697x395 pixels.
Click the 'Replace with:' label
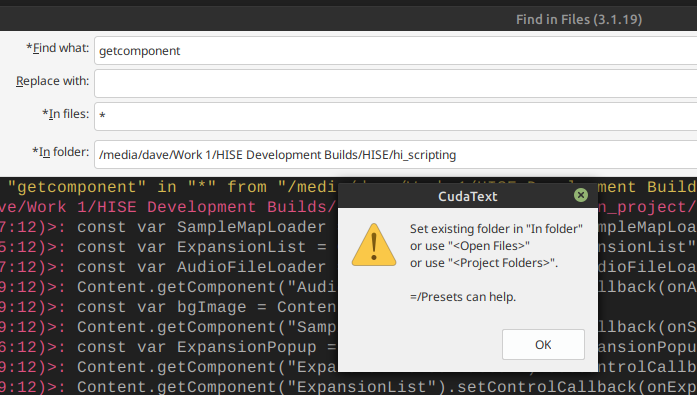coord(52,81)
